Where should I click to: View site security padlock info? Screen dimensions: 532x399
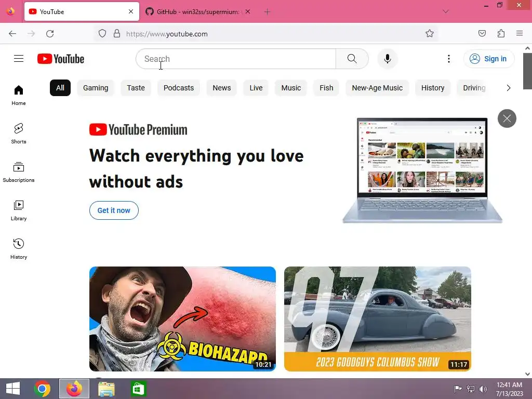[x=117, y=34]
